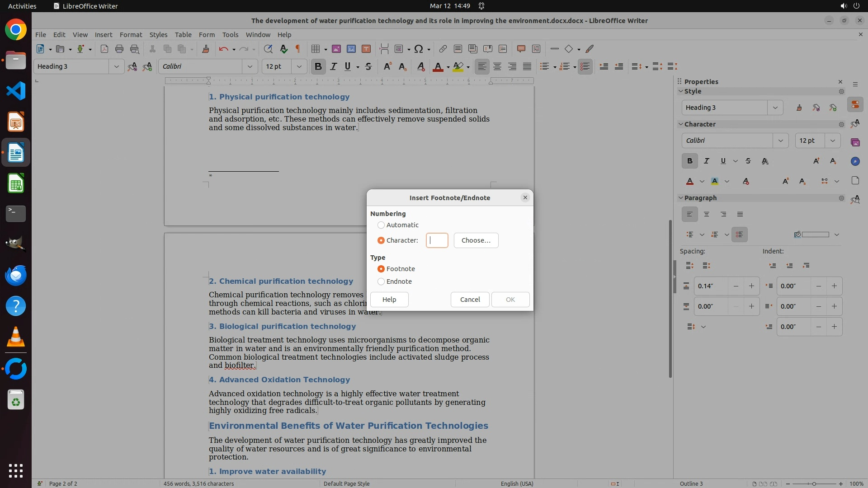Click the Strikethrough icon in toolbar
Viewport: 868px width, 488px height.
pos(368,66)
